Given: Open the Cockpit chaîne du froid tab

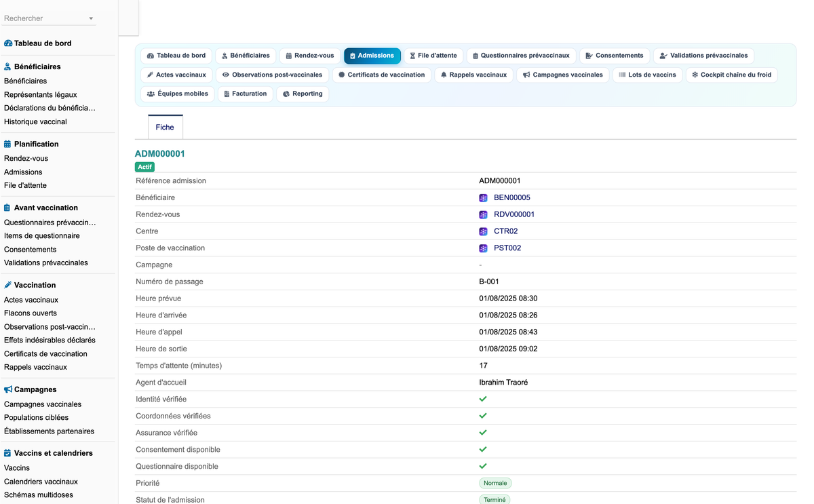Looking at the screenshot, I should pos(732,75).
